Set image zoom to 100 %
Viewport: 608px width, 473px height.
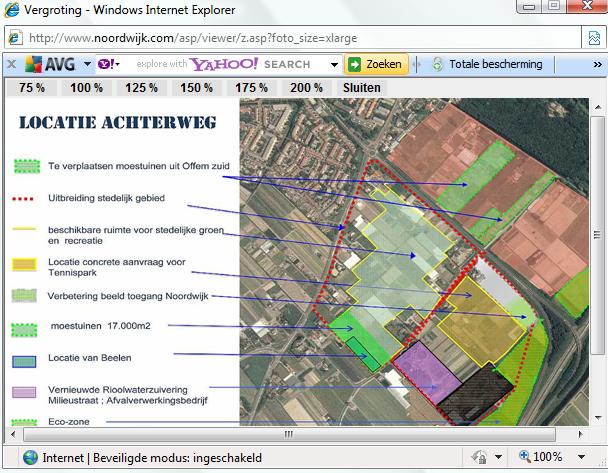[x=87, y=88]
